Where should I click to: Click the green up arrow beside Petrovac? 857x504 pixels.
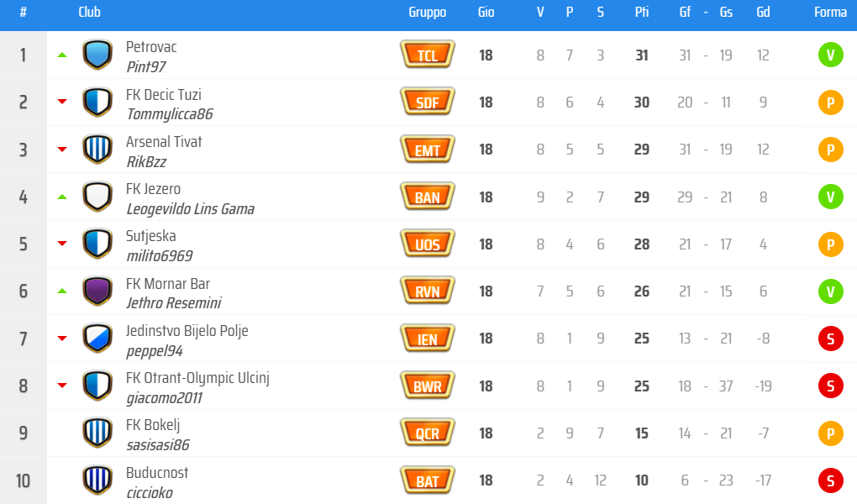[x=62, y=55]
